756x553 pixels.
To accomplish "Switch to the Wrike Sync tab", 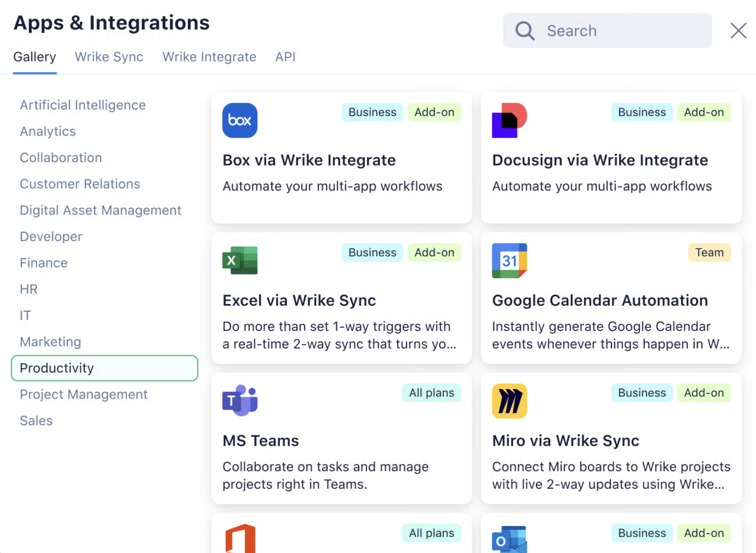I will 109,57.
